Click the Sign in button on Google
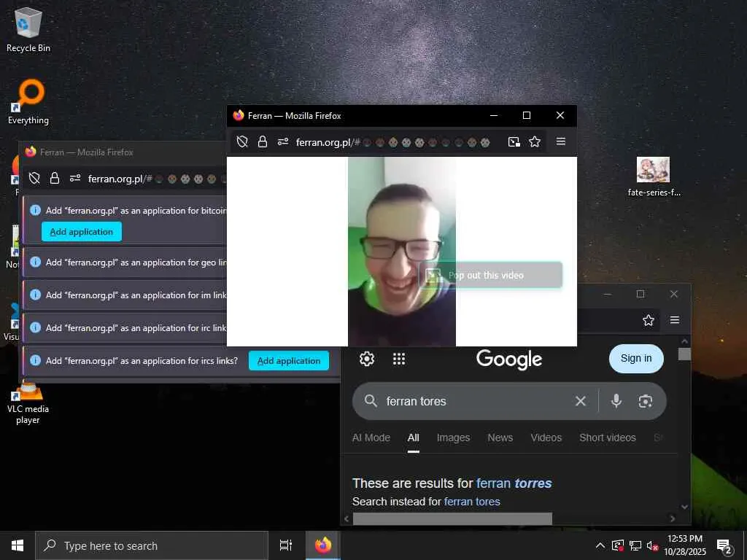 tap(636, 358)
